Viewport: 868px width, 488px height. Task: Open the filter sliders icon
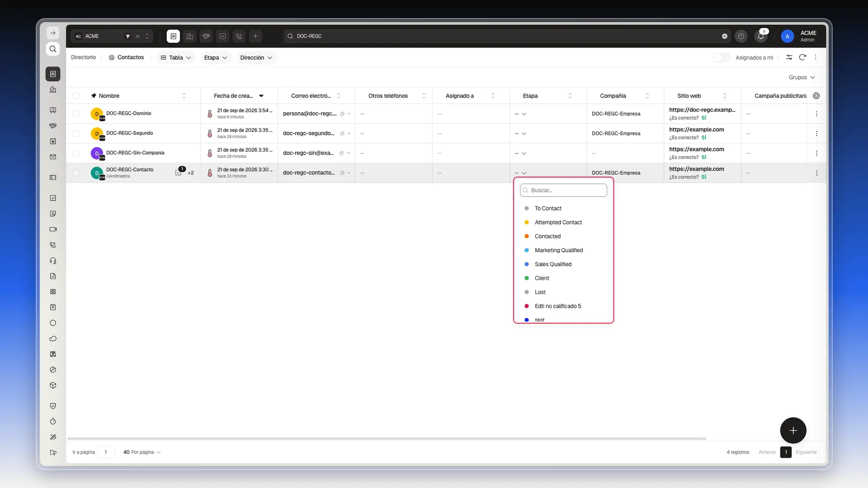789,57
